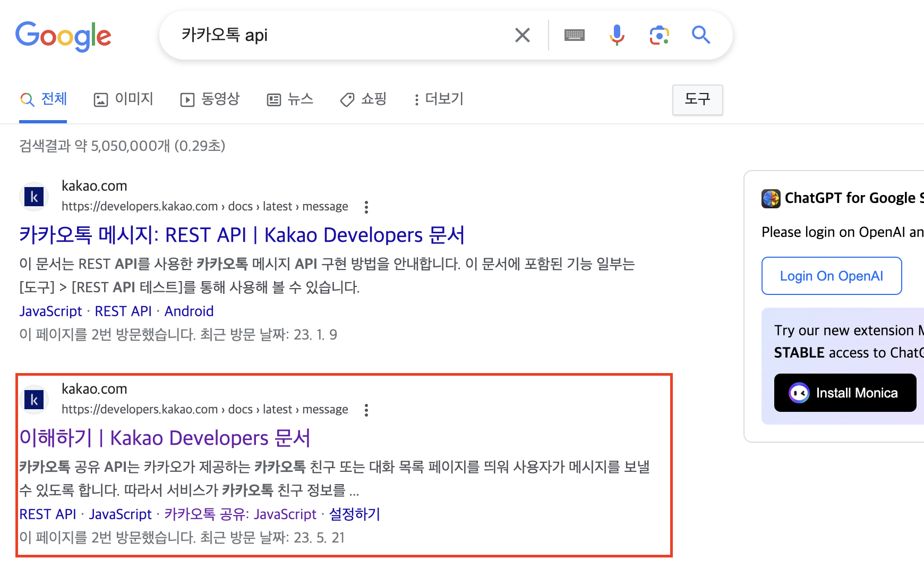924x575 pixels.
Task: Click the Login On OpenAI button
Action: pyautogui.click(x=832, y=276)
